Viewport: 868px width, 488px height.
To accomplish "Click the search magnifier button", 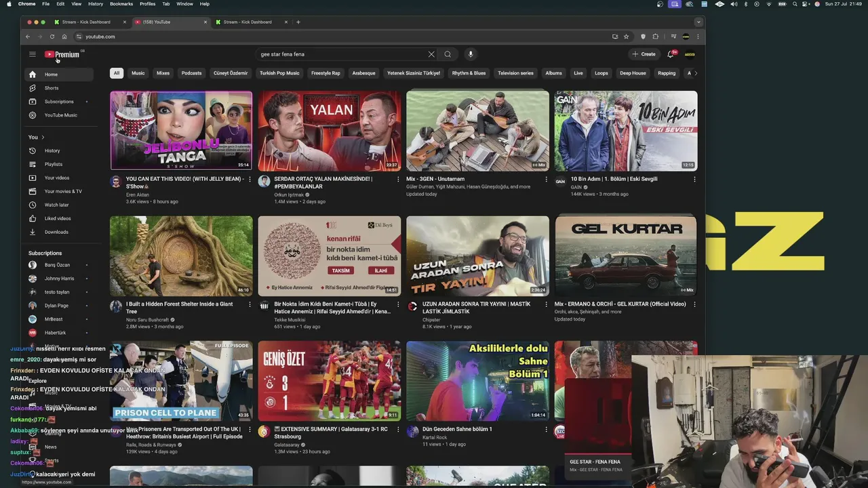I will [448, 54].
